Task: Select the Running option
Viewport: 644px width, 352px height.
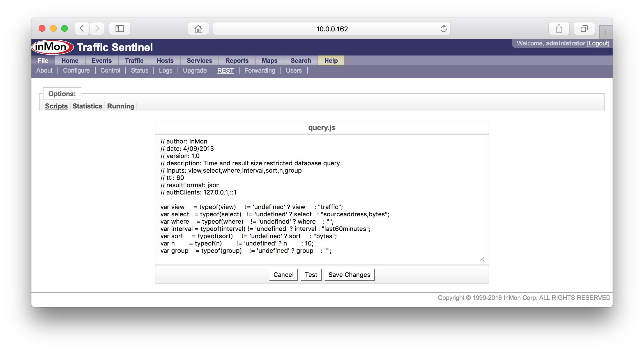Action: (x=121, y=106)
